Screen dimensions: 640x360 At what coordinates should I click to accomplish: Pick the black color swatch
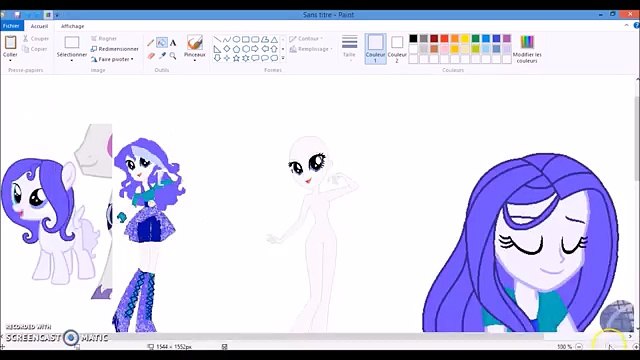pos(413,38)
